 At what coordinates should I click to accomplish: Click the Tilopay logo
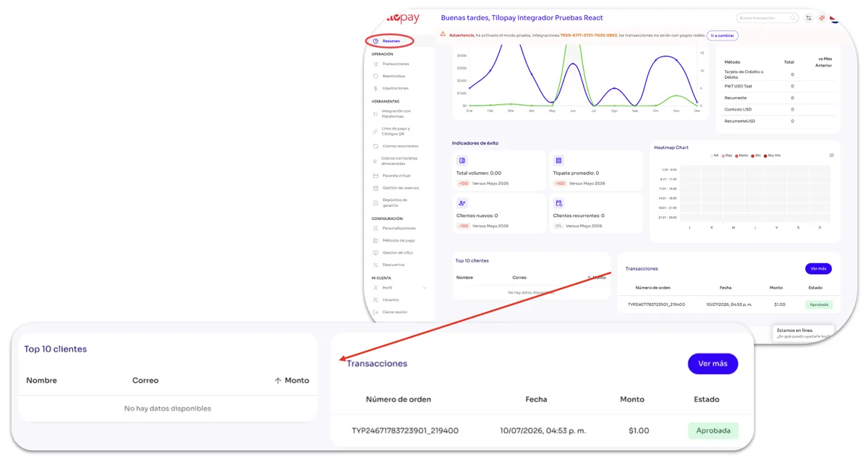[x=404, y=17]
